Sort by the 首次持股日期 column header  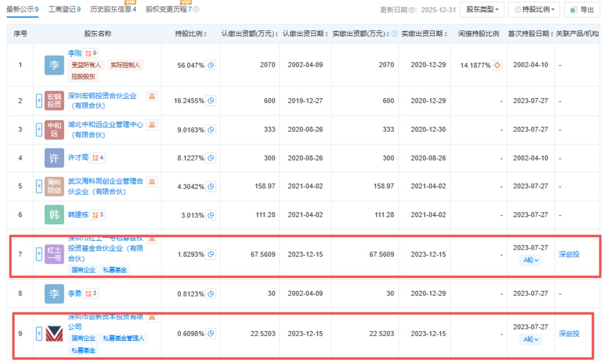pos(530,34)
